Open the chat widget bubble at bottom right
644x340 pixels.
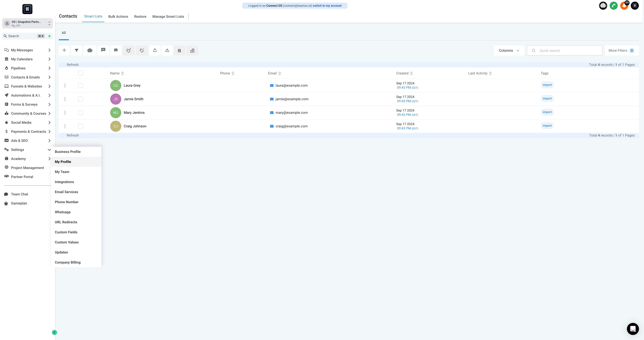633,329
